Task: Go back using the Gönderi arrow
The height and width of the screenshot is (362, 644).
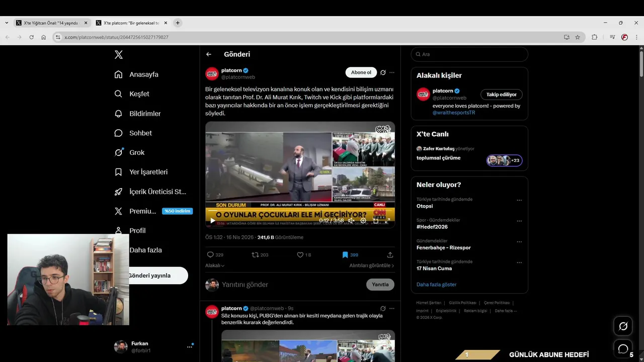Action: 209,54
